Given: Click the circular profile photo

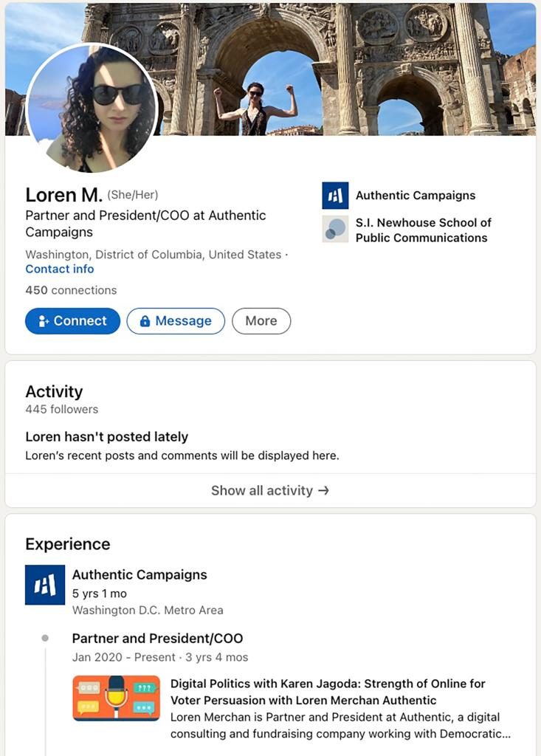Looking at the screenshot, I should click(x=92, y=108).
